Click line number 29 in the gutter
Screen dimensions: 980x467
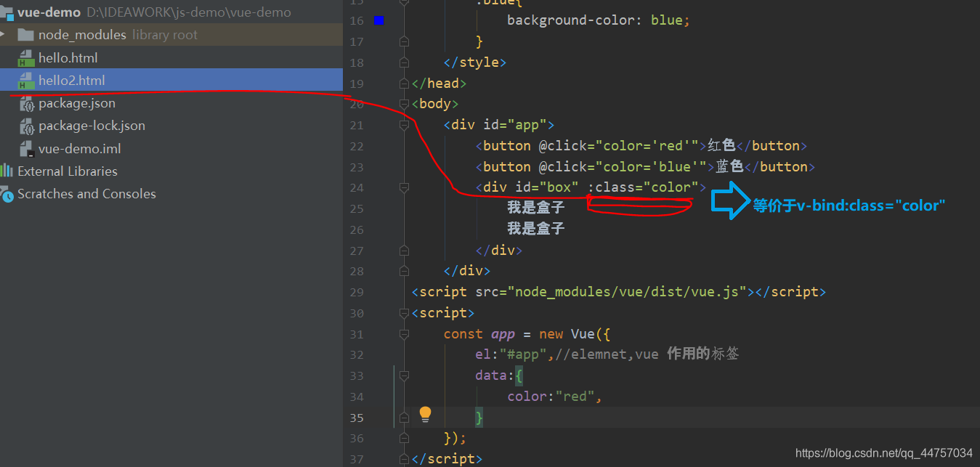tap(357, 292)
